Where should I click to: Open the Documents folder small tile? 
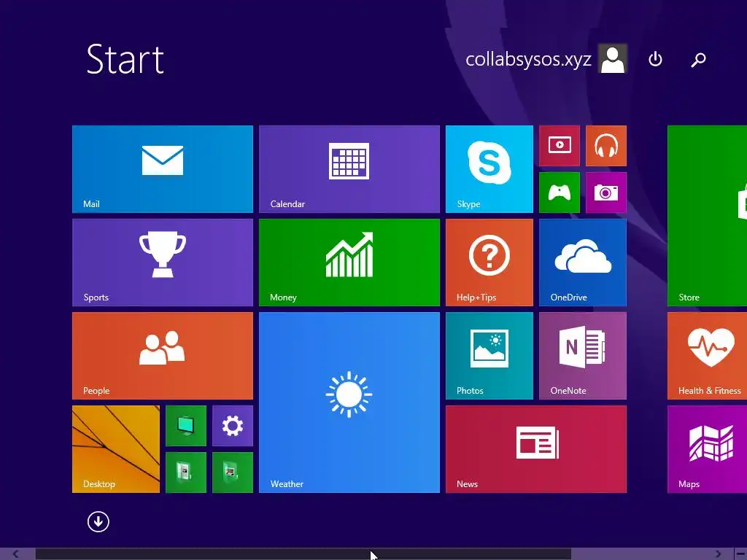[x=186, y=472]
